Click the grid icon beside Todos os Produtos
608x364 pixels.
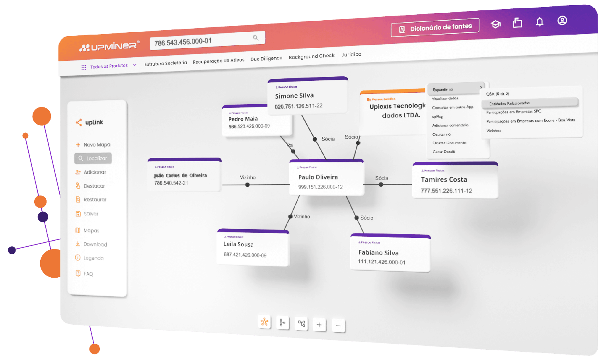coord(84,67)
